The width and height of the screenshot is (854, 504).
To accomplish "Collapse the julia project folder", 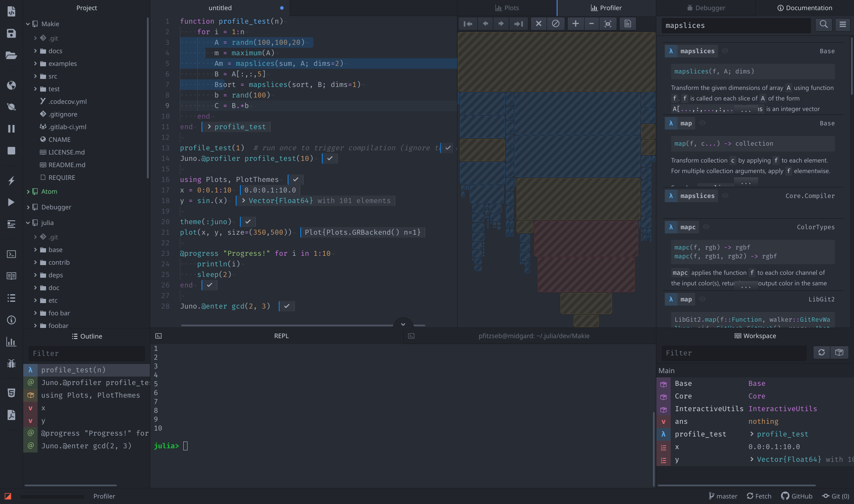I will tap(28, 222).
